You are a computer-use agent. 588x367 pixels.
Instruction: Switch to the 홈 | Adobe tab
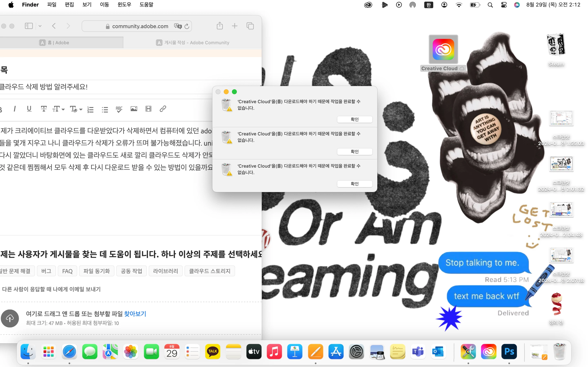tap(58, 43)
